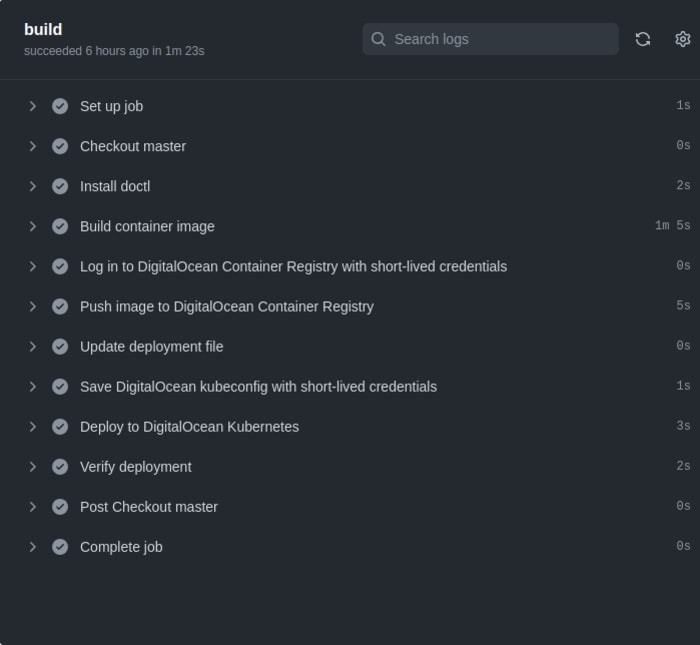The image size is (700, 645).
Task: Open the Build container image step
Action: click(x=147, y=226)
